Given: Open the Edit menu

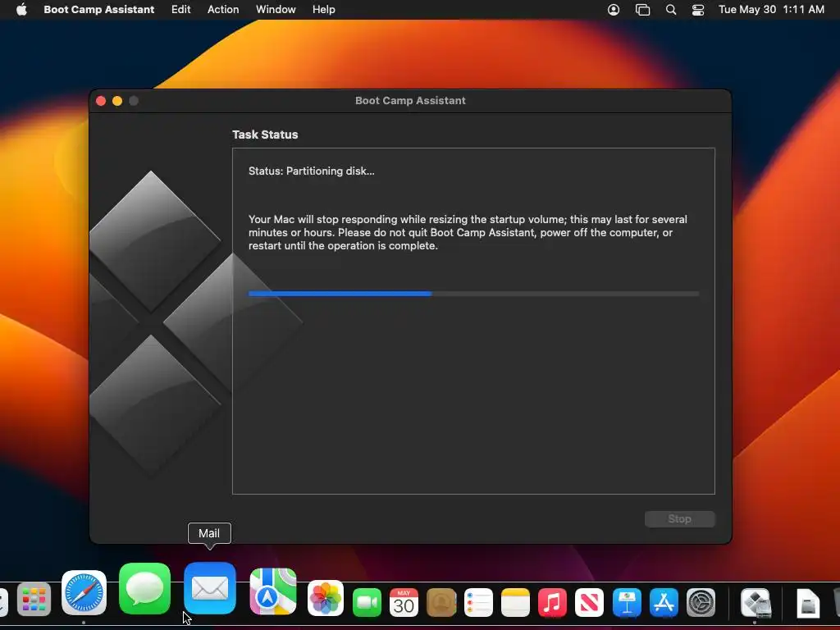Looking at the screenshot, I should click(180, 9).
